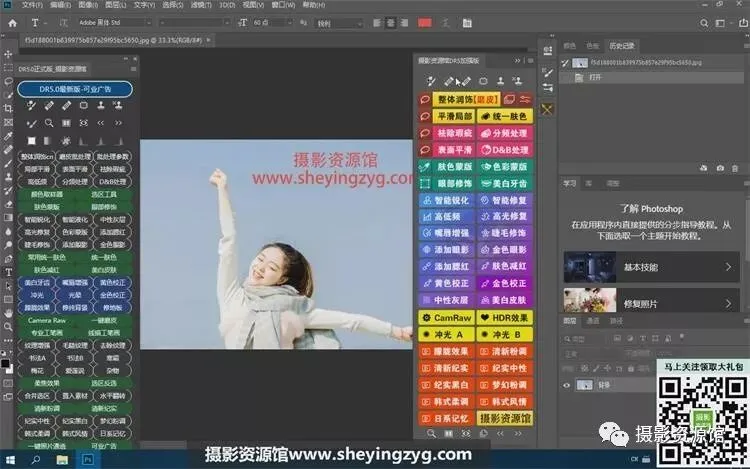This screenshot has height=469, width=750.
Task: Click the Windows taskbar search icon
Action: click(36, 459)
